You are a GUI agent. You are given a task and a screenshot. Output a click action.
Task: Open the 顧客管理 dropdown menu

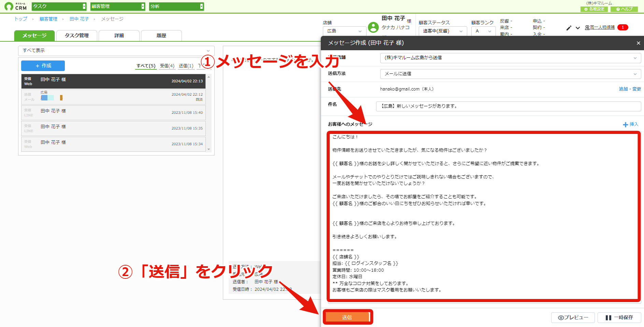tap(118, 6)
